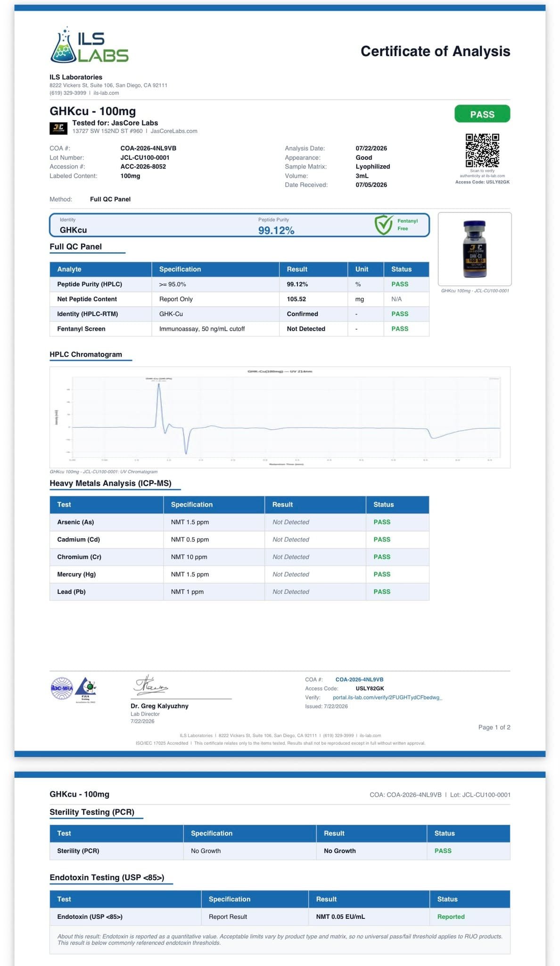
Task: Select the Lot Number JCL-CU100-0001 in header details
Action: tap(145, 158)
